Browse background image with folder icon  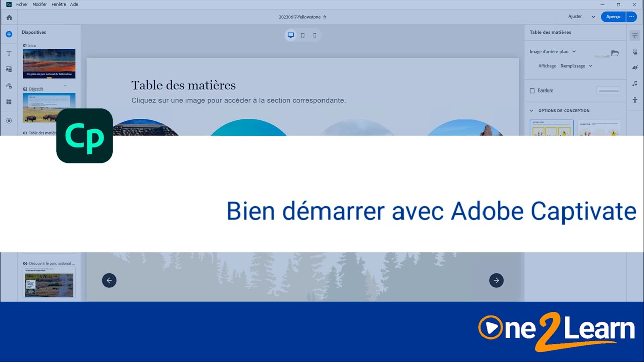pos(615,53)
